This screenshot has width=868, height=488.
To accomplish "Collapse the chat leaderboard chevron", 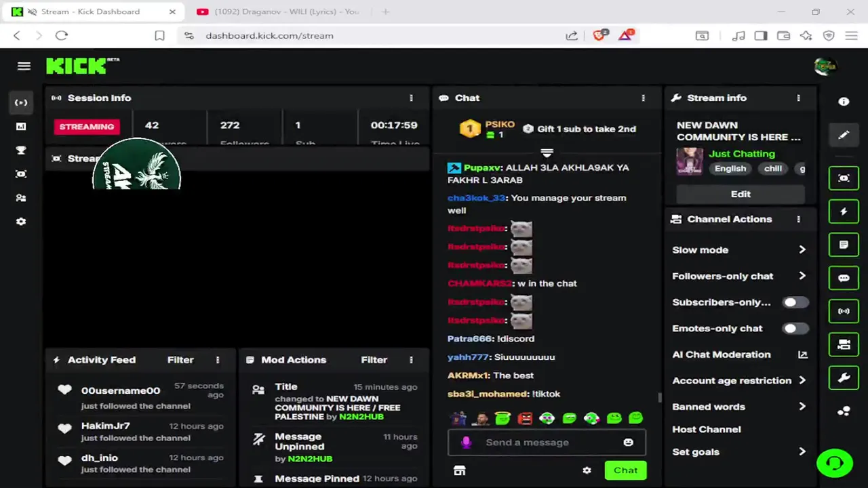I will (x=547, y=153).
